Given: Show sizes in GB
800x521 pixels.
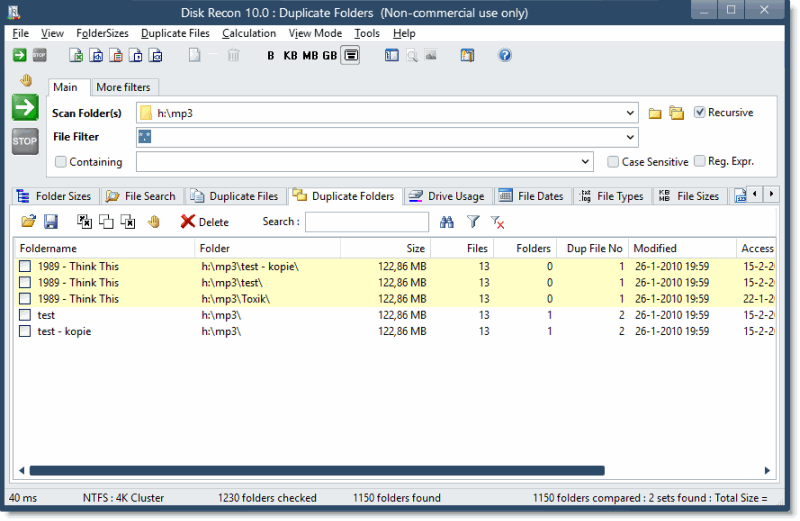Looking at the screenshot, I should 330,56.
